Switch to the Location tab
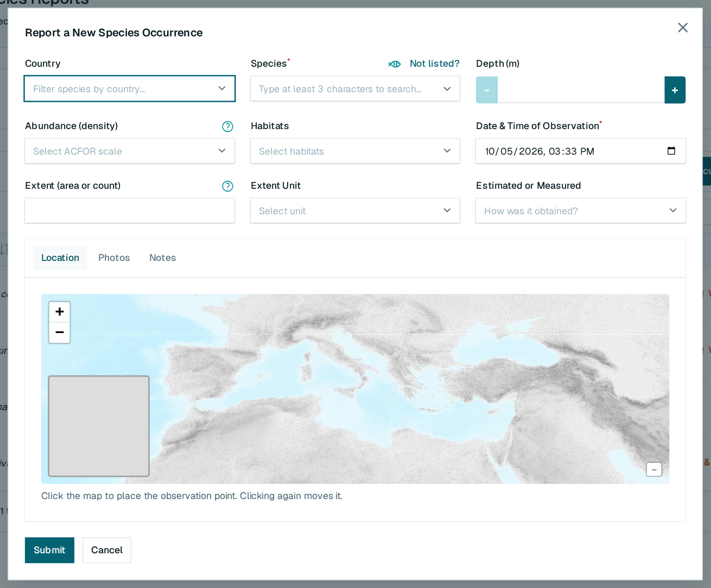The image size is (711, 588). 60,258
